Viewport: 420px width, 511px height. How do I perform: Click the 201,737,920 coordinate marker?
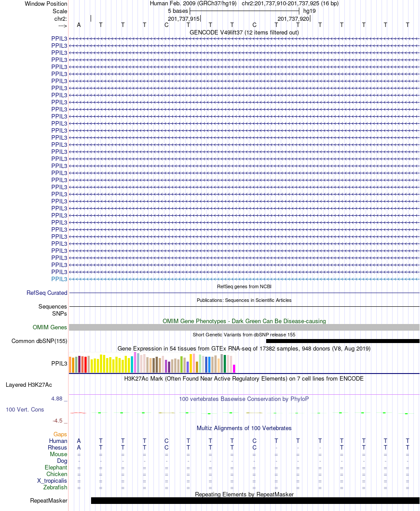point(294,19)
